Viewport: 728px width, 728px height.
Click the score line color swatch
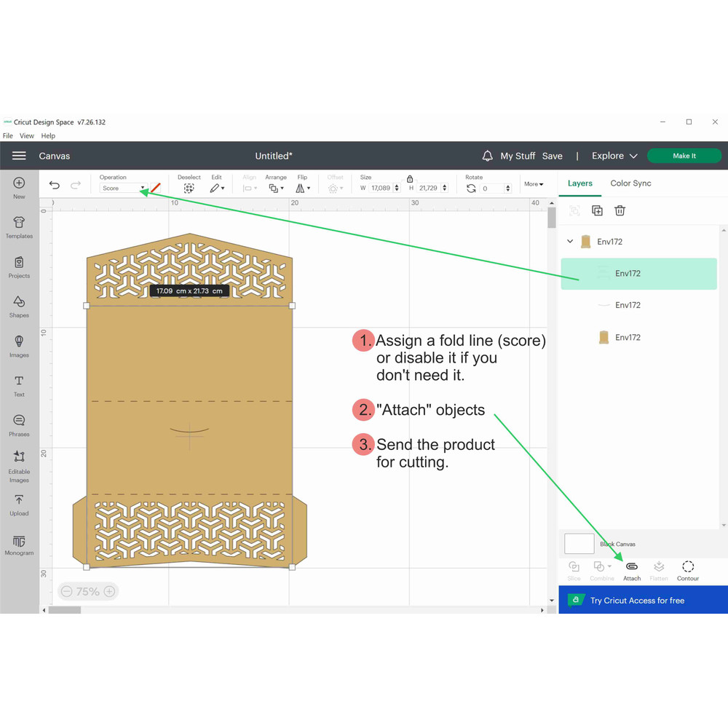(x=155, y=188)
